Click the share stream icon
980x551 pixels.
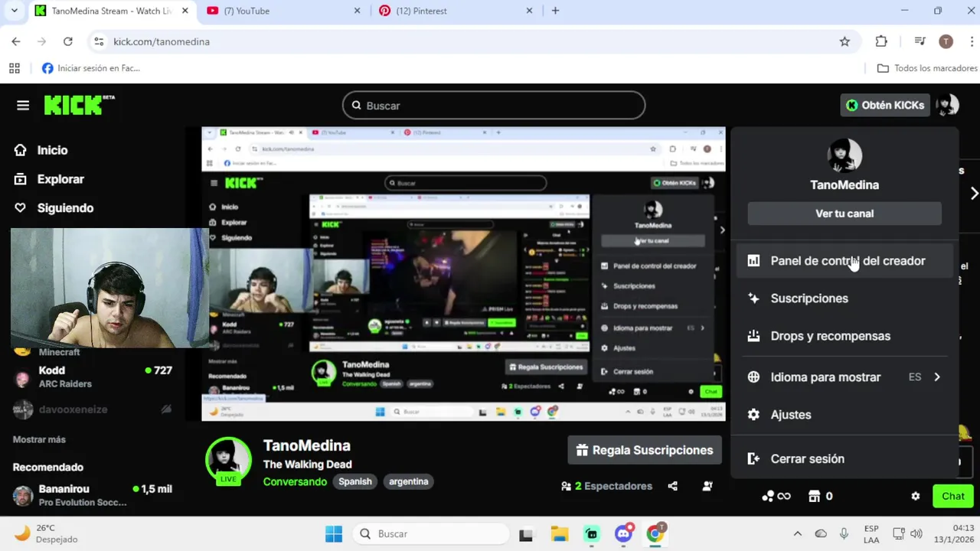672,486
